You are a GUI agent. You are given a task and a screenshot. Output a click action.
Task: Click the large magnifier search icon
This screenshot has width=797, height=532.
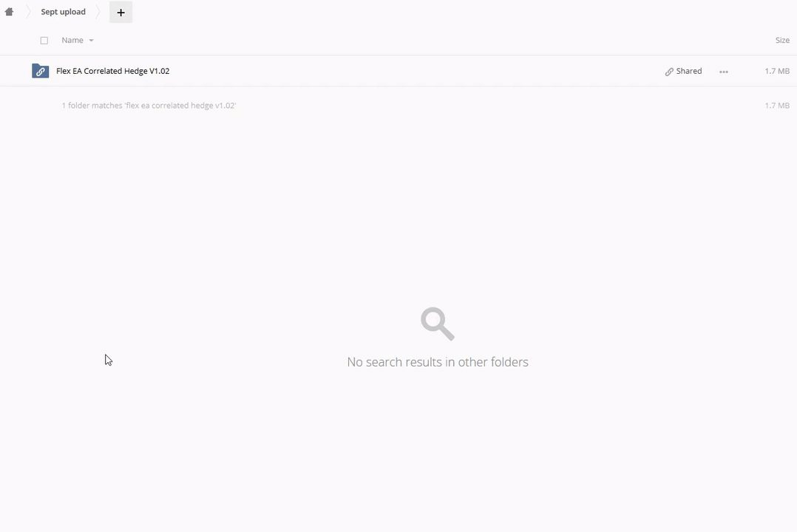point(438,324)
